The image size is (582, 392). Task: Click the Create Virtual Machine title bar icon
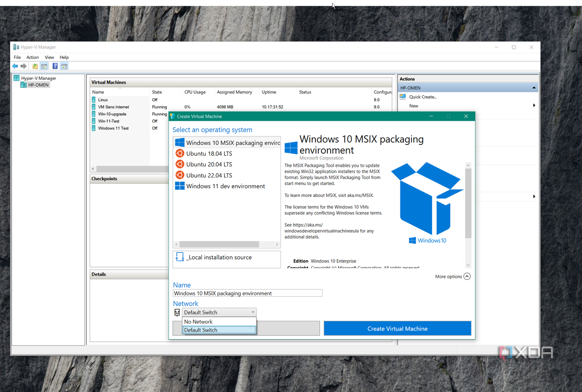(172, 116)
